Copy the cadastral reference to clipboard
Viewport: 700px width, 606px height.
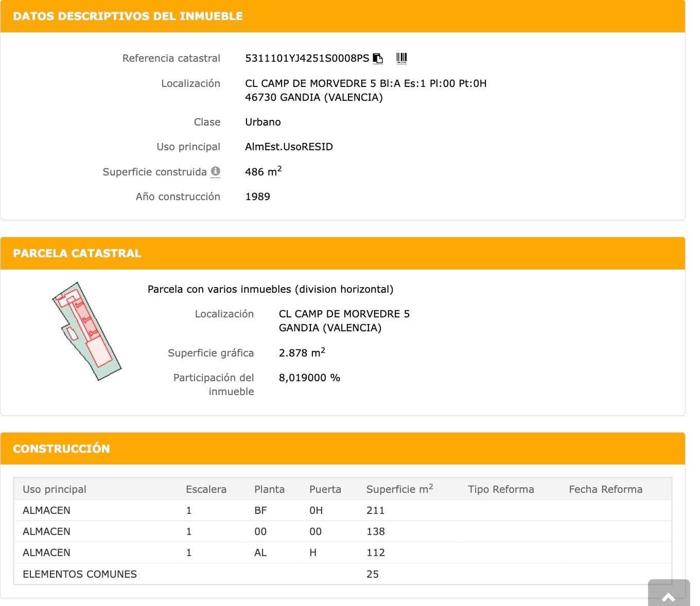pos(378,58)
